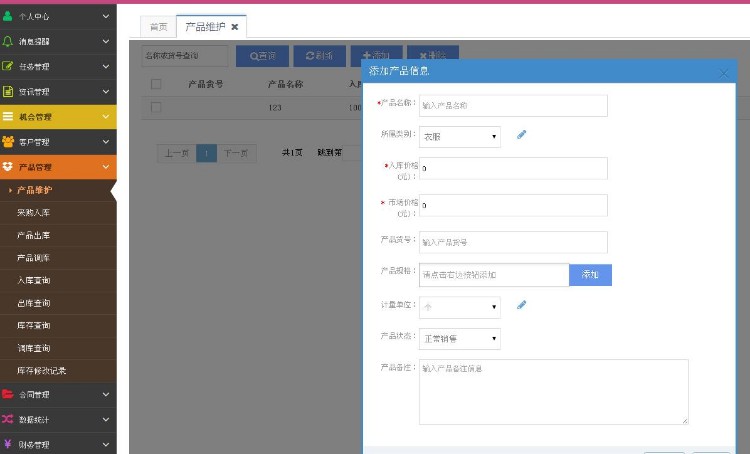The height and width of the screenshot is (454, 750).
Task: Expand the 任务管理 menu chevron
Action: 106,66
